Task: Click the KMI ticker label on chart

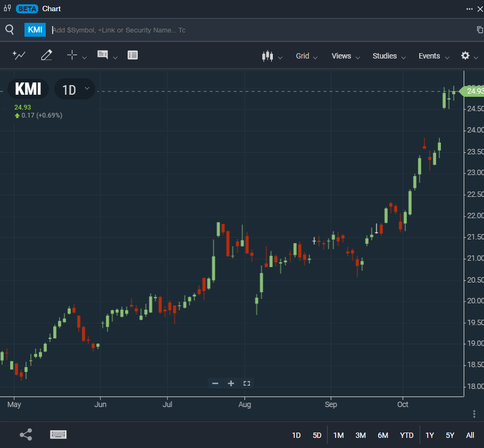Action: pyautogui.click(x=28, y=89)
